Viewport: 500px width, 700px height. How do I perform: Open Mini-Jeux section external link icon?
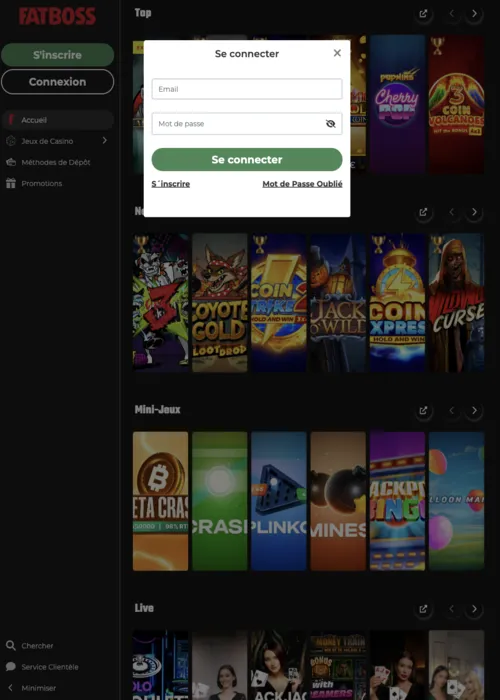click(x=423, y=410)
